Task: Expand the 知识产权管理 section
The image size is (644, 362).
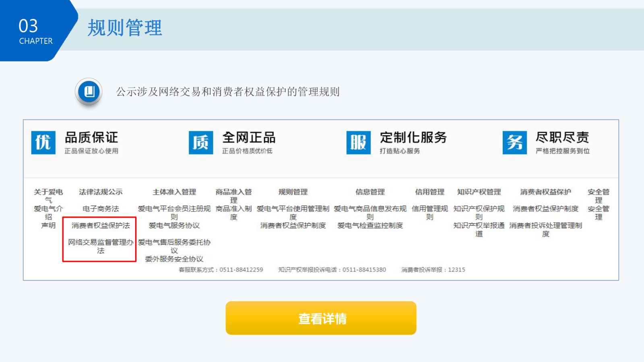Action: click(x=479, y=192)
